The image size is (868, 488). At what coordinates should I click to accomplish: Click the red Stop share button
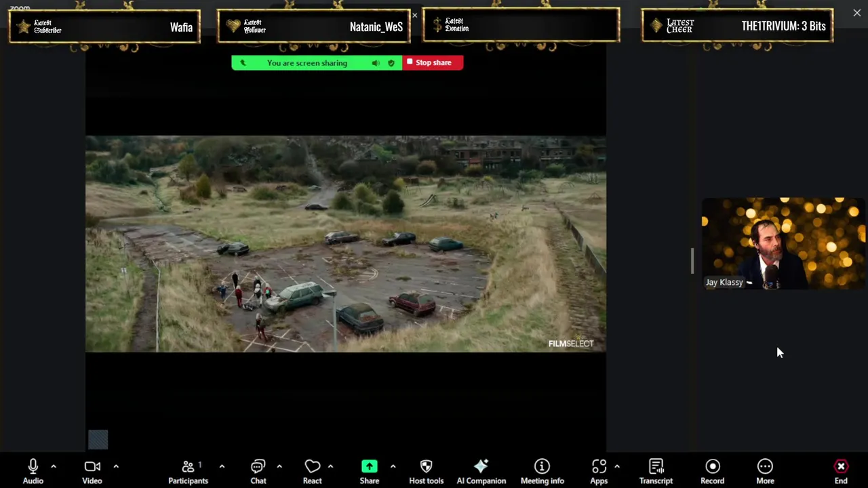(x=433, y=62)
